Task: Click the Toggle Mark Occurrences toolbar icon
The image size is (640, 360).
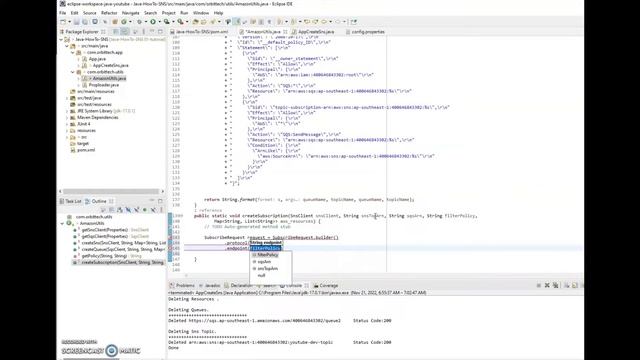Action: 237,22
